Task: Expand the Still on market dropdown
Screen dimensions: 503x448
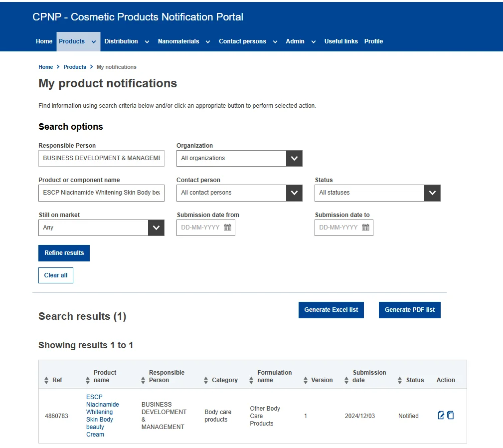Action: [x=156, y=227]
